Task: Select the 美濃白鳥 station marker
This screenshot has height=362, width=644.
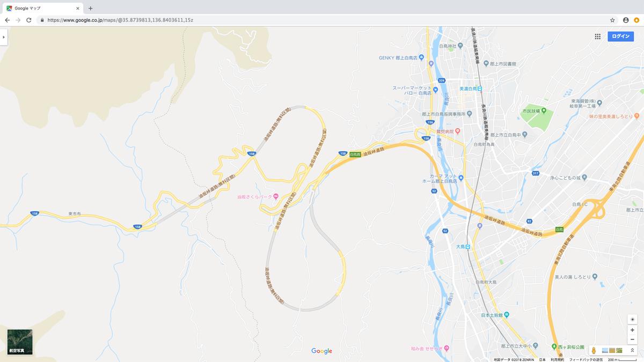Action: 480,88
